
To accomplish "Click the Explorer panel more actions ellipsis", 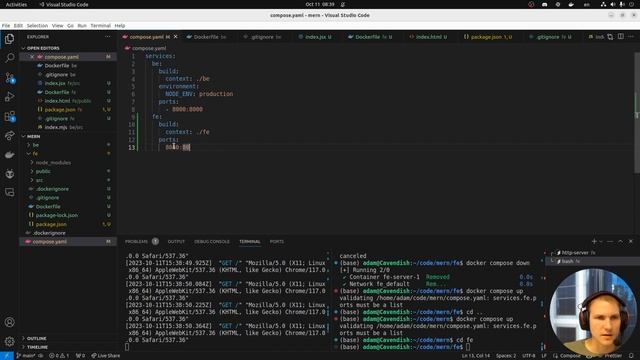I will pyautogui.click(x=107, y=37).
